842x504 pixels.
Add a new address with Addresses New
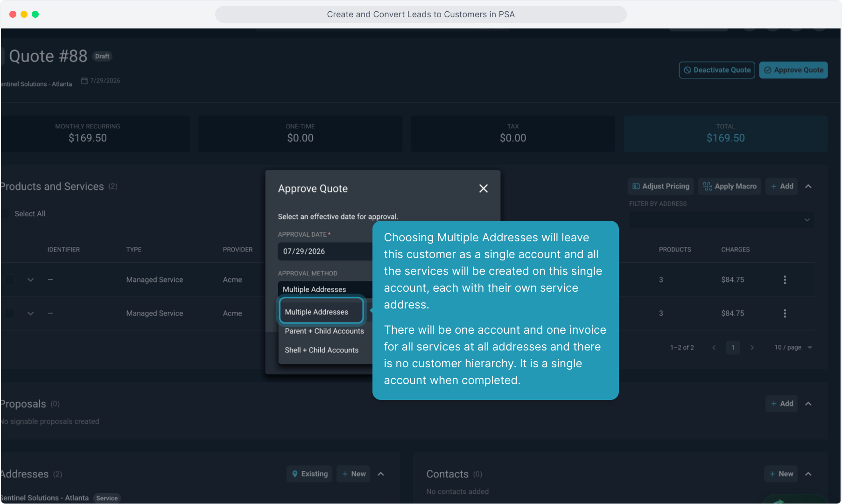[x=353, y=474]
